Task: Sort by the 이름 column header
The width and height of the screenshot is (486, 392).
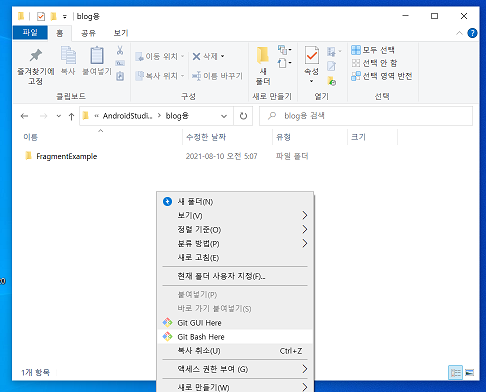Action: [30, 137]
